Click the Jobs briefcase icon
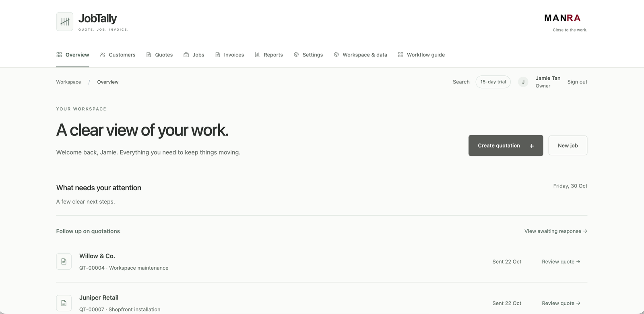 pos(186,55)
